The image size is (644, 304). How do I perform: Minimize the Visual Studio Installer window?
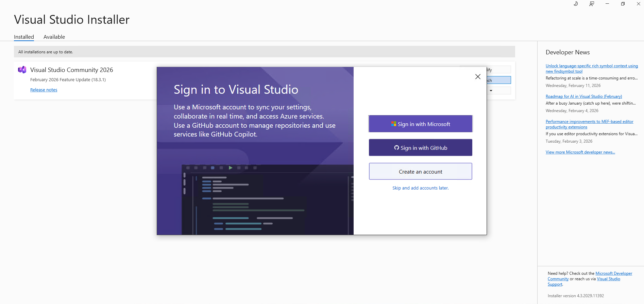[607, 4]
